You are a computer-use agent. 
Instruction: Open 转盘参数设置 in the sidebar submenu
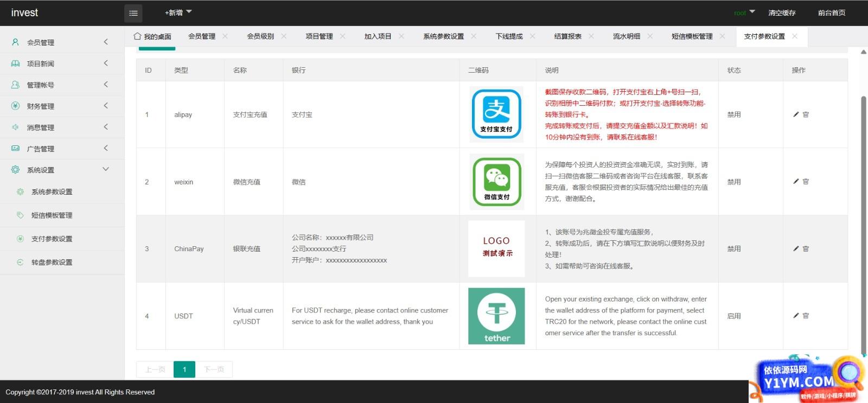(52, 262)
